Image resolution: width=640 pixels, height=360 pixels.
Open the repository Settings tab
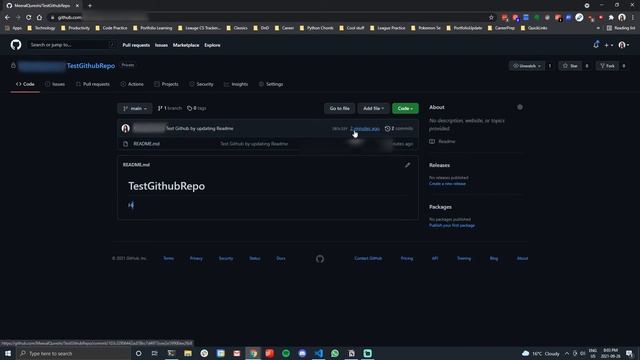(271, 84)
